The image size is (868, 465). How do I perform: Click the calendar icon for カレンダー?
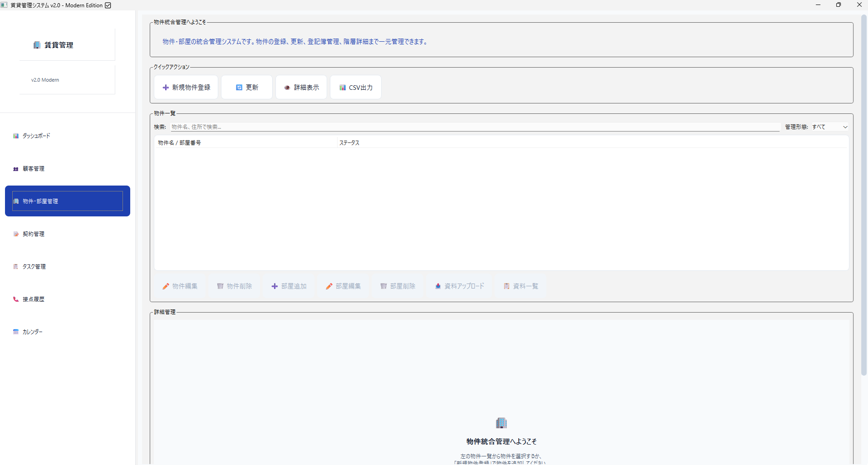coord(16,332)
